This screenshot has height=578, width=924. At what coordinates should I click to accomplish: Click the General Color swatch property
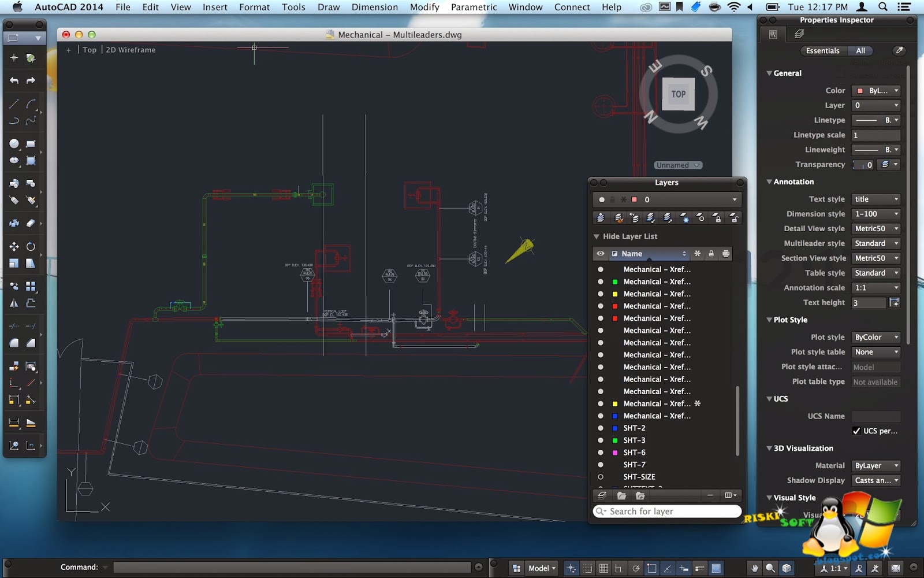(x=860, y=91)
